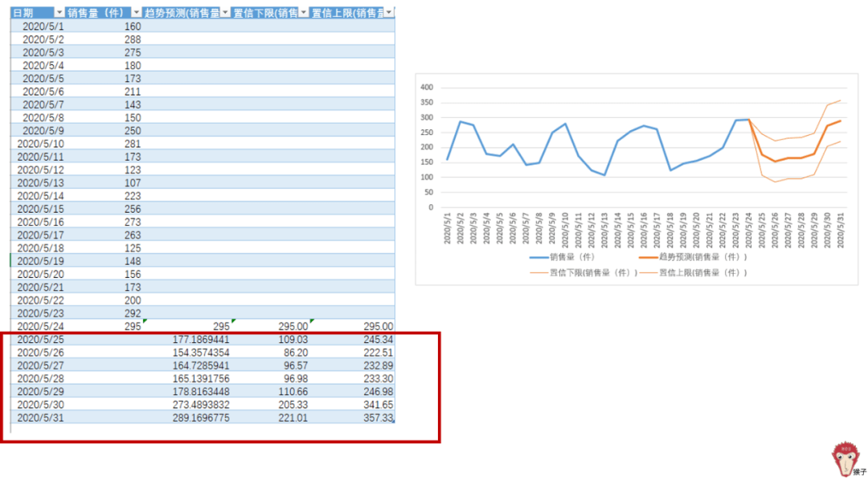Select lower bound value 86.20 cell
This screenshot has height=478, width=868.
point(294,352)
